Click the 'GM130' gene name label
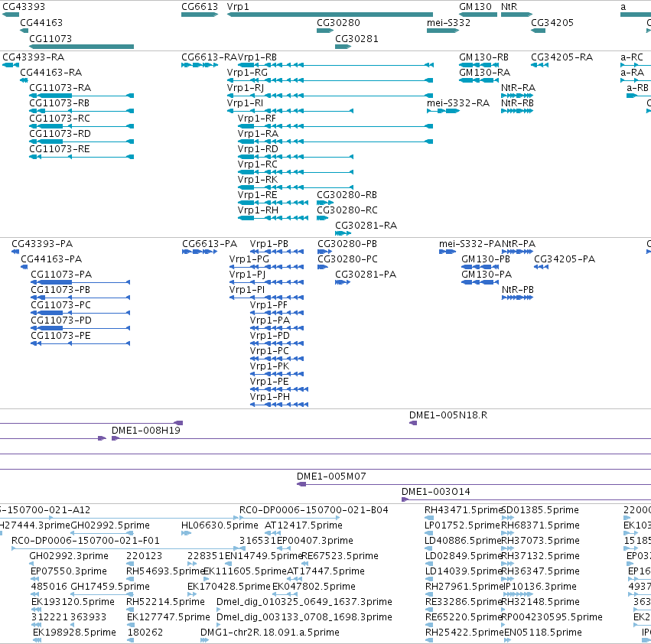The height and width of the screenshot is (644, 651). (x=475, y=7)
